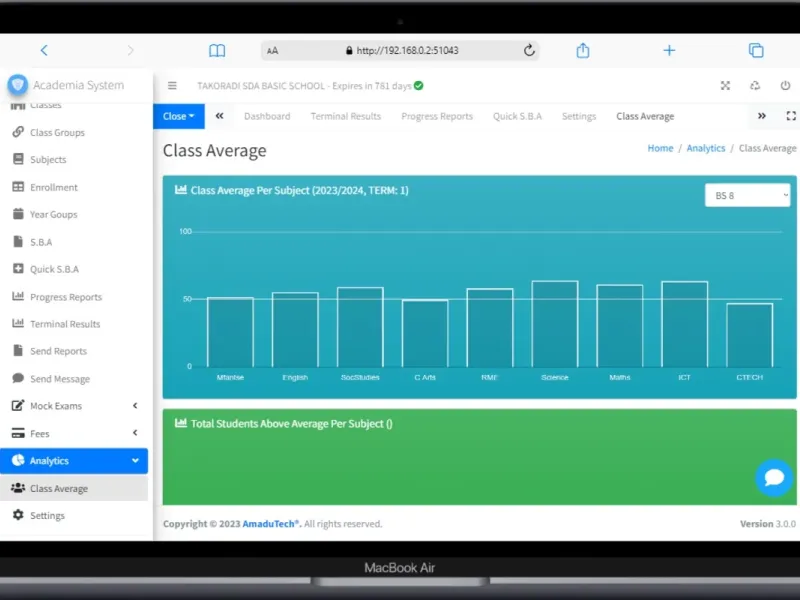This screenshot has width=800, height=600.
Task: Expand the Fees submenu chevron
Action: [135, 433]
